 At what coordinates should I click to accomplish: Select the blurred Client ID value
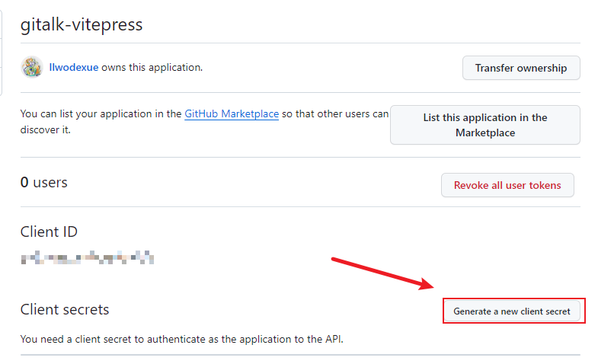[x=88, y=257]
